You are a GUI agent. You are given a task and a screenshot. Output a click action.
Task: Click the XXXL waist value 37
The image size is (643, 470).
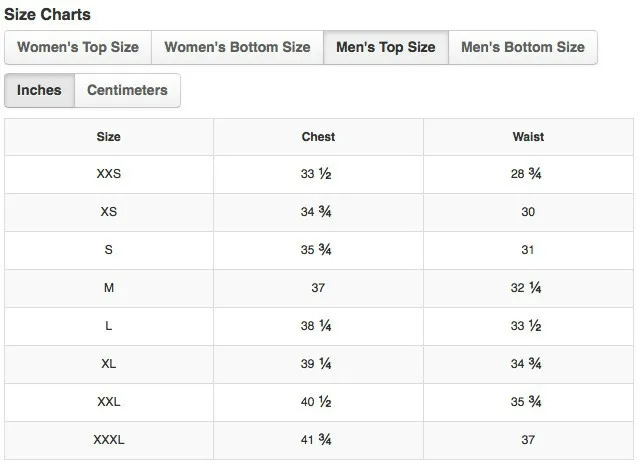(528, 440)
